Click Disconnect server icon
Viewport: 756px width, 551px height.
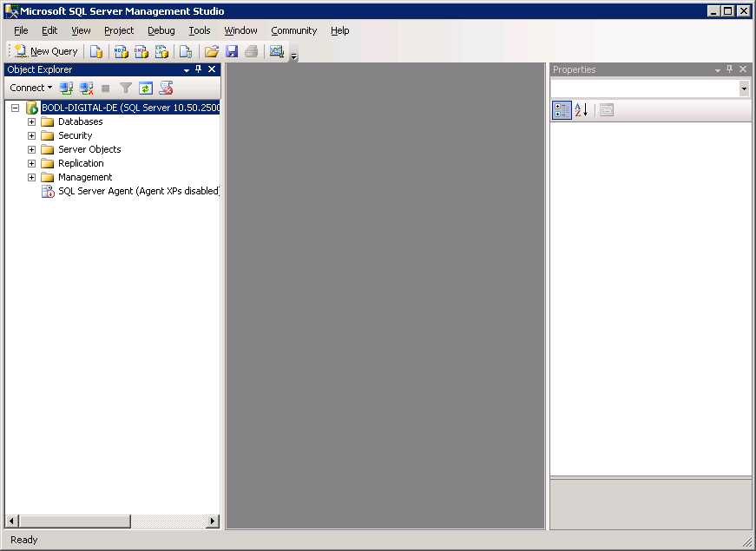(86, 88)
